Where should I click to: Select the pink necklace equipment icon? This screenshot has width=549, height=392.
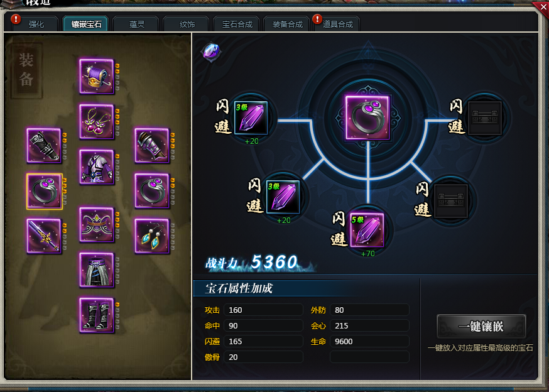click(x=97, y=122)
